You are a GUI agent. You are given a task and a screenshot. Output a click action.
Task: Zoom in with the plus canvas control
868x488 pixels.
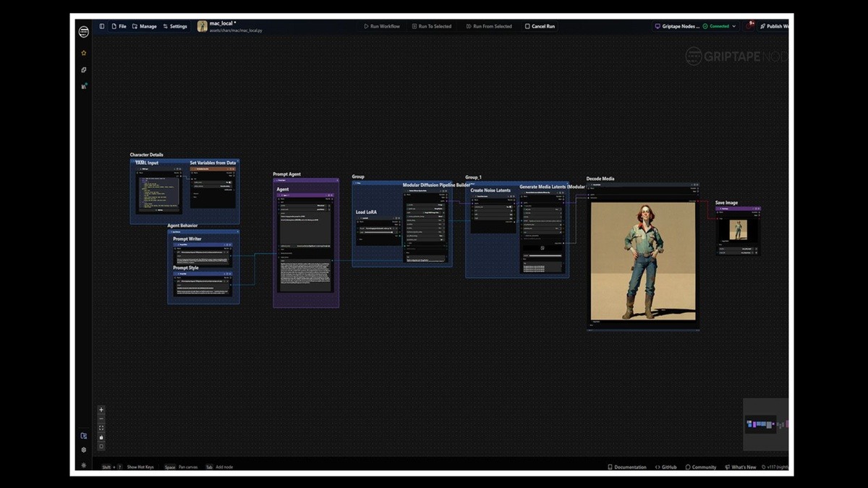pyautogui.click(x=101, y=410)
